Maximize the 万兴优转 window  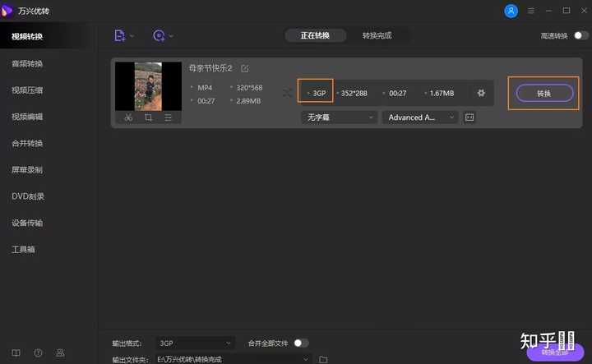(x=567, y=11)
